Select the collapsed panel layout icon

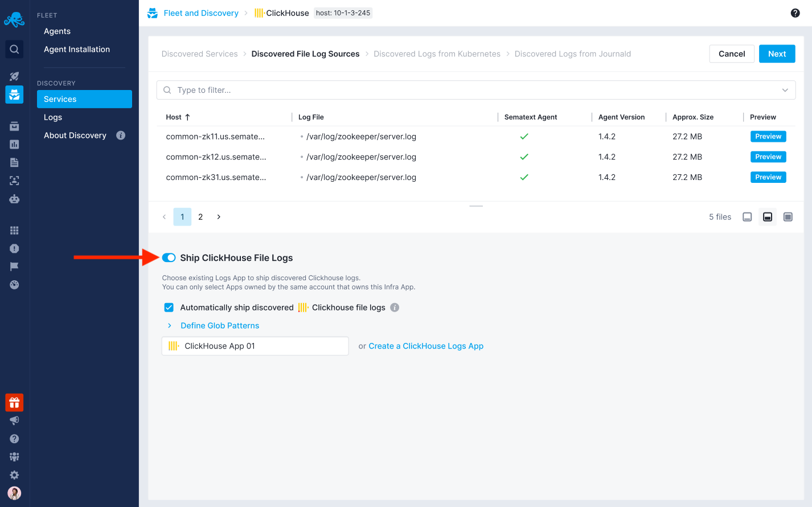(747, 217)
